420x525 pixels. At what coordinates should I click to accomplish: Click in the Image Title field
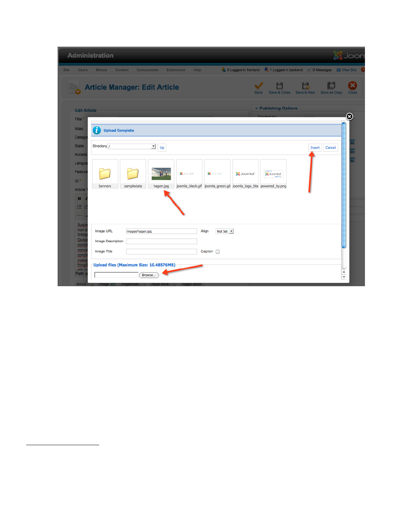pos(162,252)
